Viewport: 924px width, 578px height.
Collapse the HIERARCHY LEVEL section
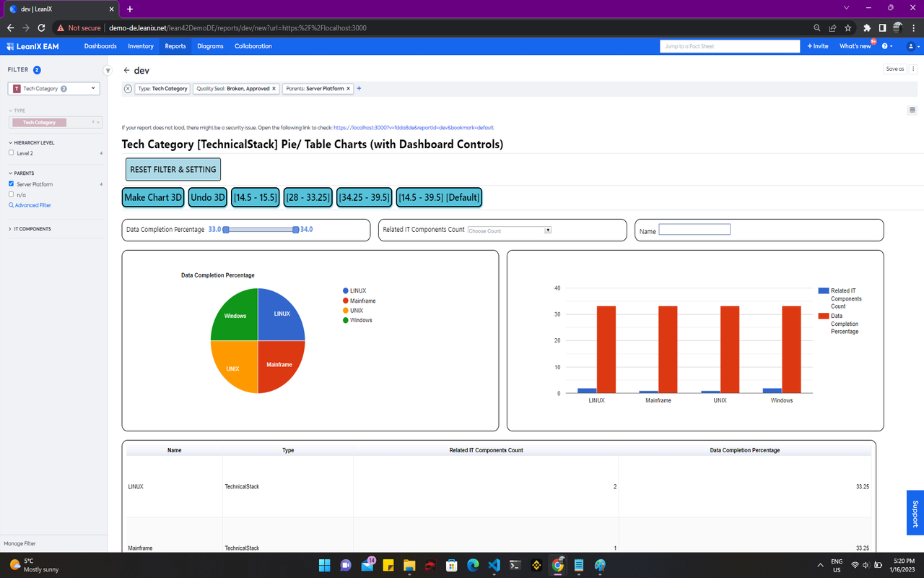point(30,142)
